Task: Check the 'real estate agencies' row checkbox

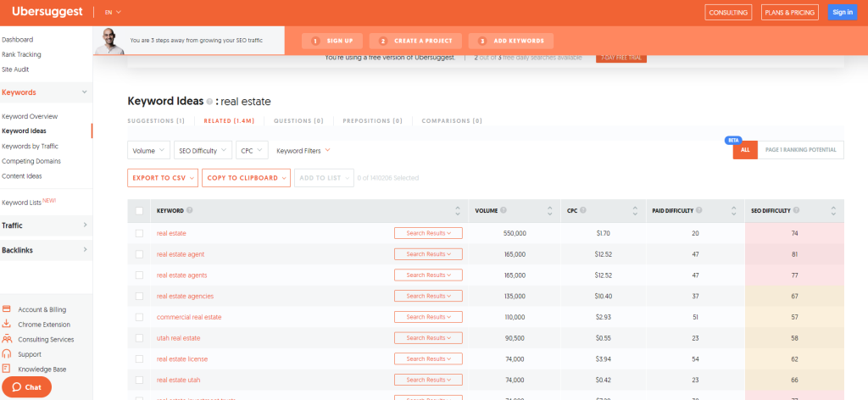Action: click(140, 296)
